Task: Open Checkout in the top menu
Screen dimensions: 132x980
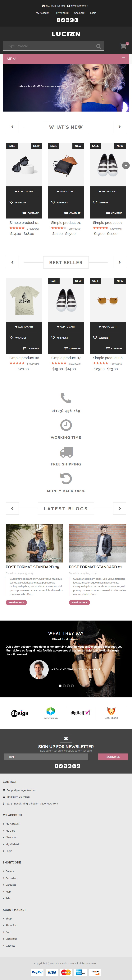Action: click(x=79, y=13)
